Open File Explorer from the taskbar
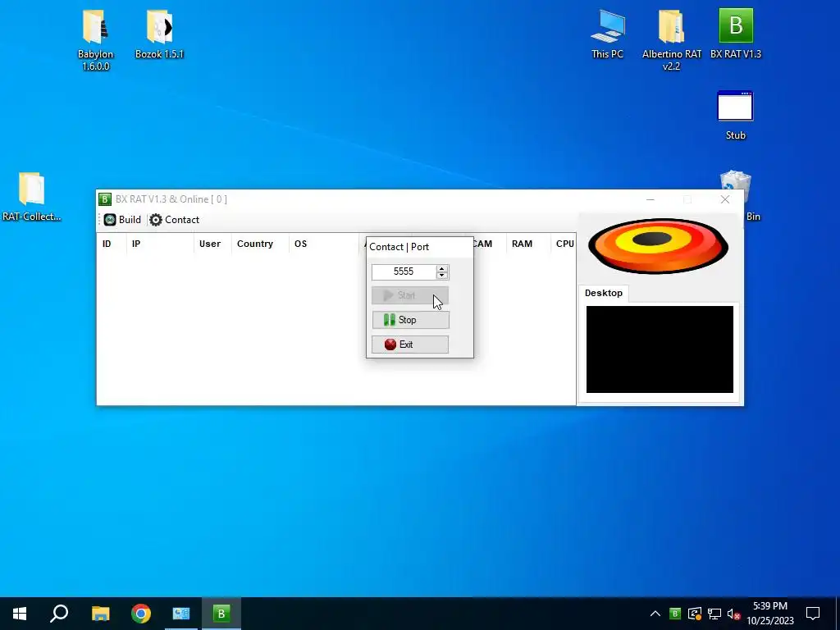 tap(100, 614)
